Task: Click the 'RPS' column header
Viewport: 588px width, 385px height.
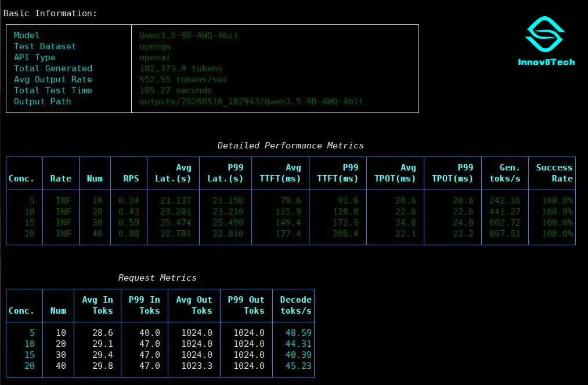Action: (131, 179)
